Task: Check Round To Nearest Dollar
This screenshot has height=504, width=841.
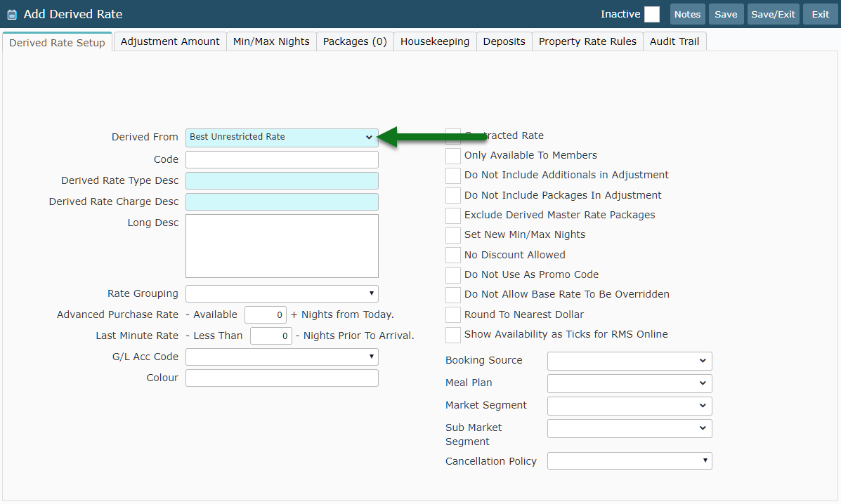Action: tap(453, 315)
